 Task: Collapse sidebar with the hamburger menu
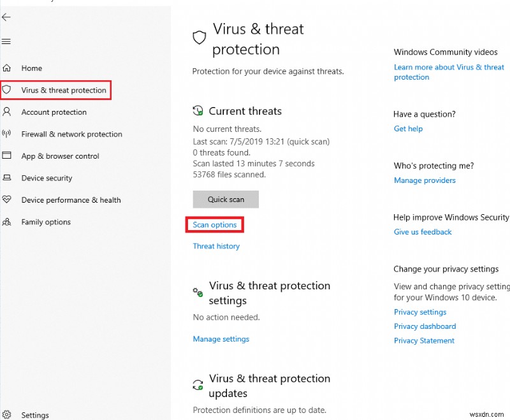pos(8,41)
